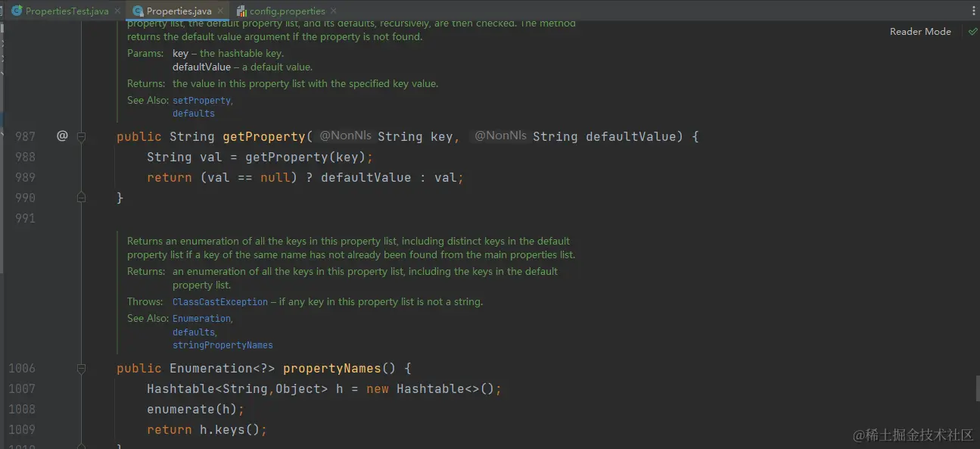Click the green inspection checkmark icon

pos(972,32)
